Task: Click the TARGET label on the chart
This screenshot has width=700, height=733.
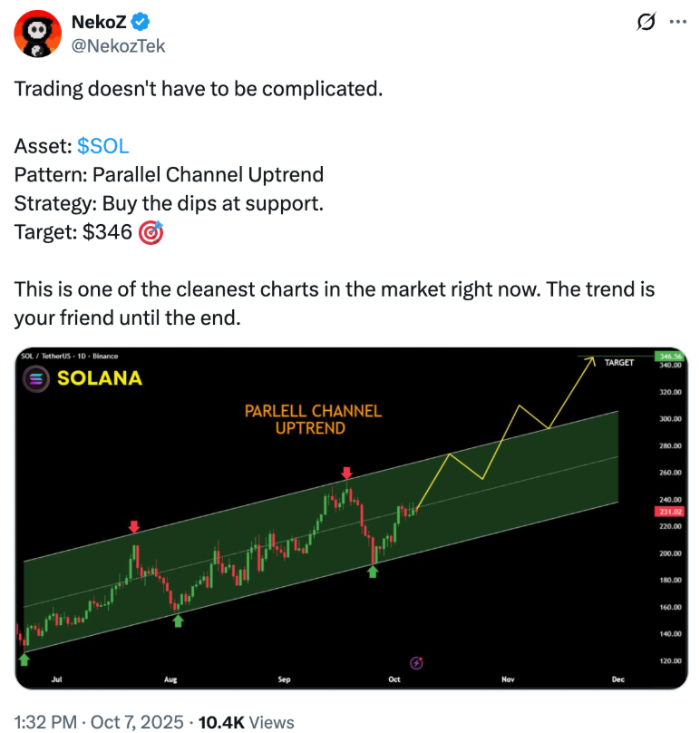Action: click(619, 362)
